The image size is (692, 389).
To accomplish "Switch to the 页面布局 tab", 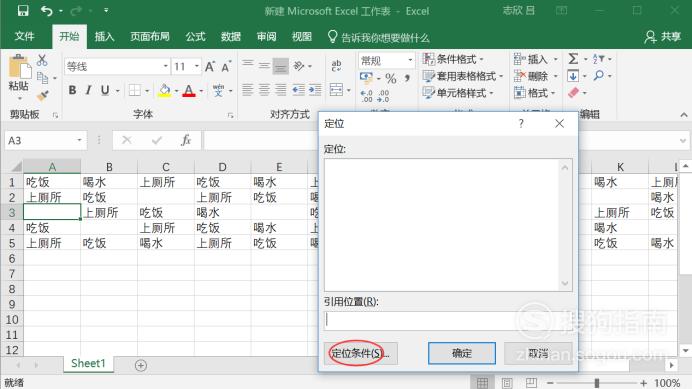I will (150, 37).
